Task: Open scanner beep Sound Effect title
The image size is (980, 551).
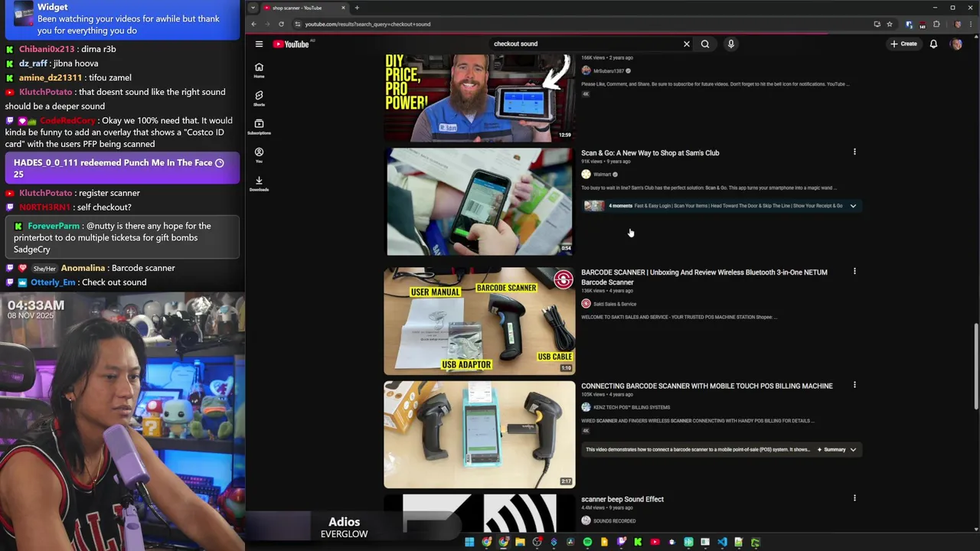Action: coord(622,499)
